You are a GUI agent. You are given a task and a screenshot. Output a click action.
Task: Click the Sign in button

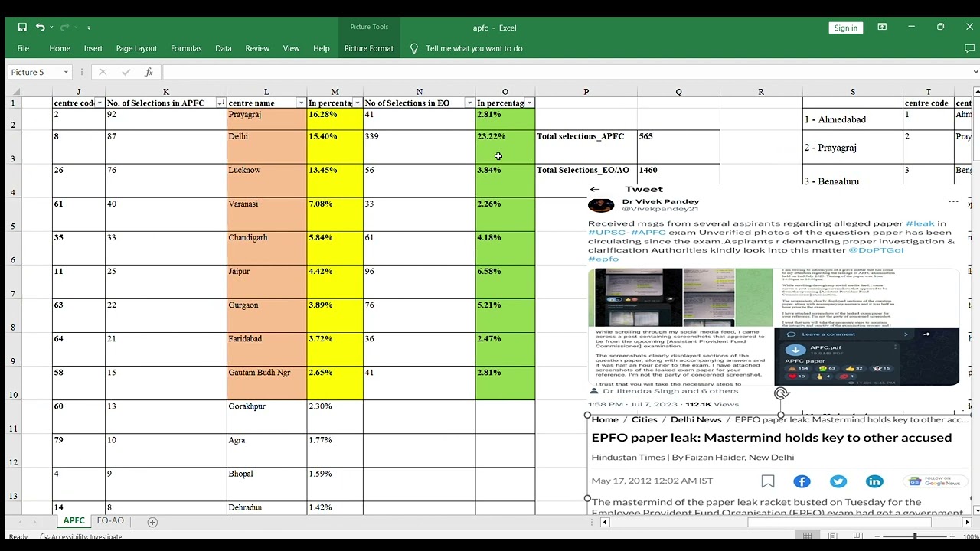[x=846, y=28]
